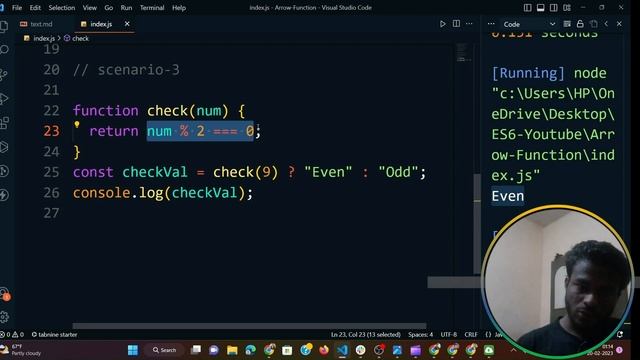
Task: Switch to the index.js tab
Action: coord(101,24)
